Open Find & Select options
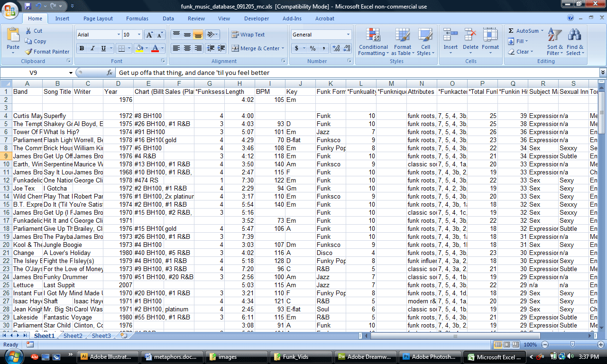This screenshot has height=364, width=607. 575,42
